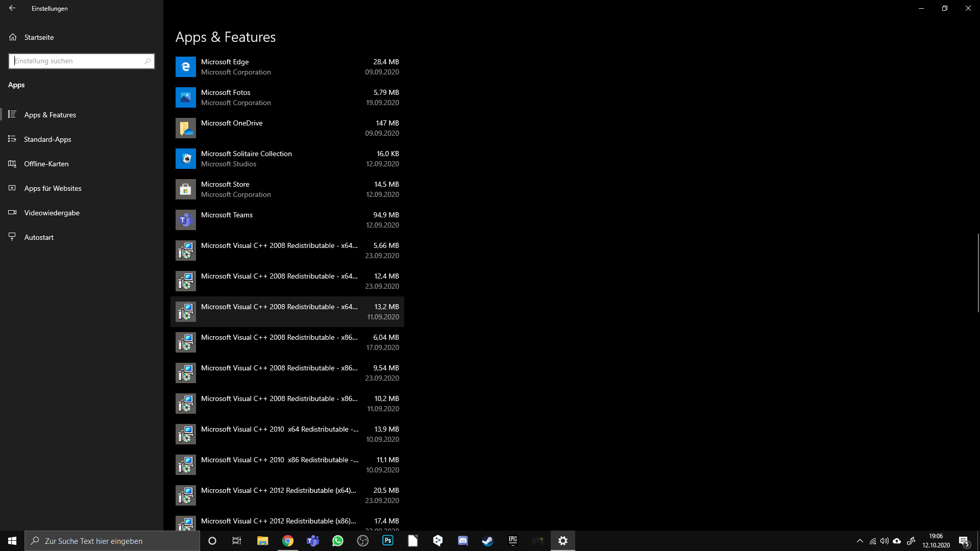Click the Microsoft Solitaire Collection icon
This screenshot has width=980, height=551.
pos(185,159)
